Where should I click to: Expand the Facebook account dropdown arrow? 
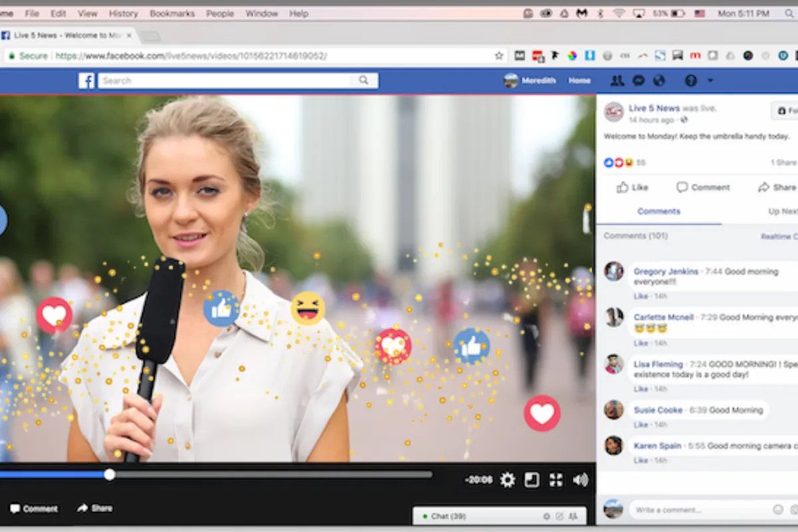pyautogui.click(x=710, y=80)
